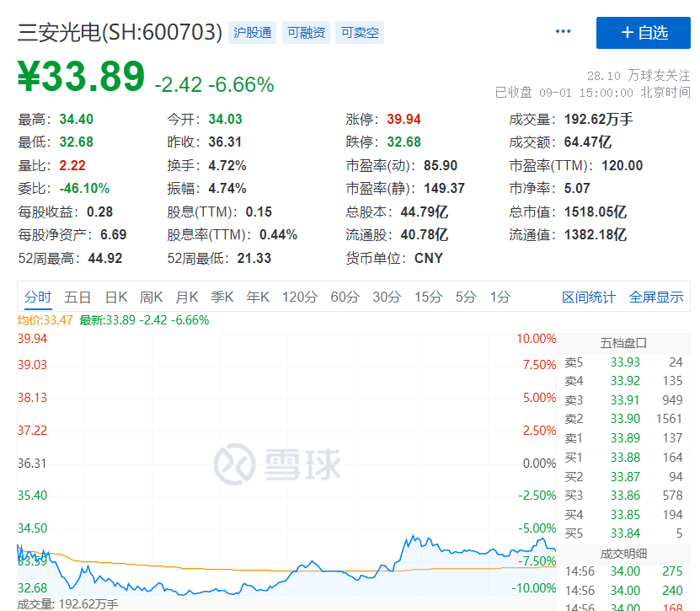Select the 日K chart tab
This screenshot has width=700, height=611.
click(x=116, y=297)
